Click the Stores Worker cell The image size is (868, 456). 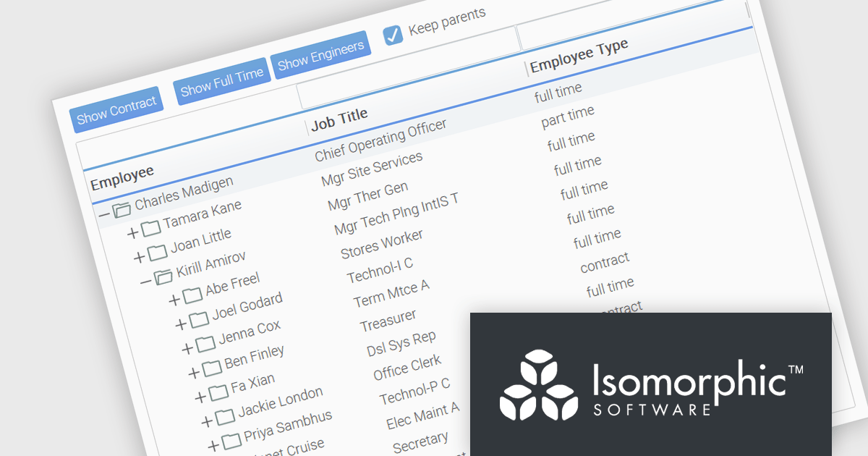pyautogui.click(x=382, y=244)
